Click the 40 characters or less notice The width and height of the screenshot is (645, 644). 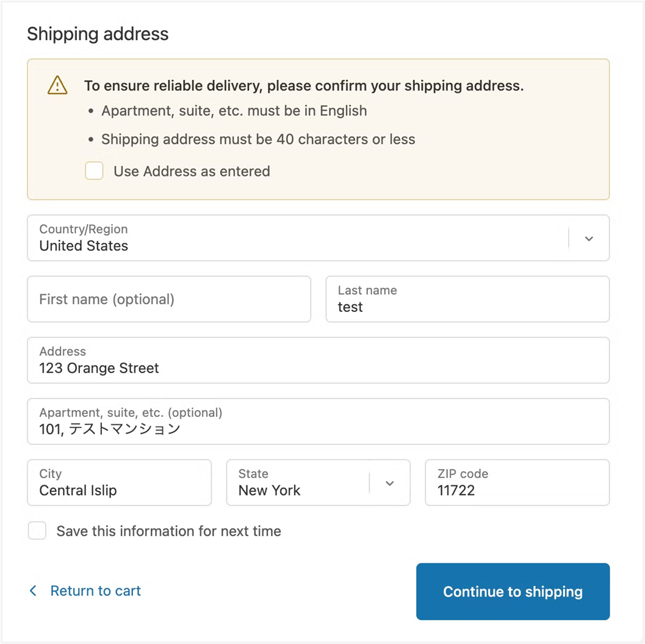coord(258,139)
